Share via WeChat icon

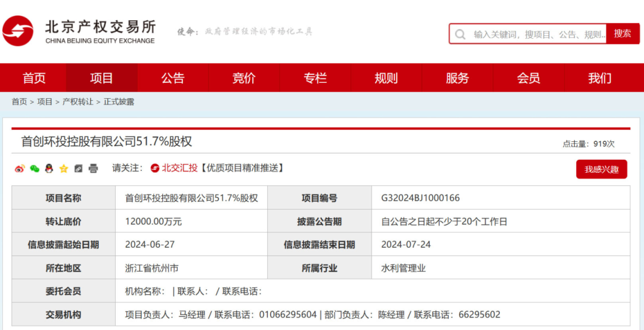(35, 169)
